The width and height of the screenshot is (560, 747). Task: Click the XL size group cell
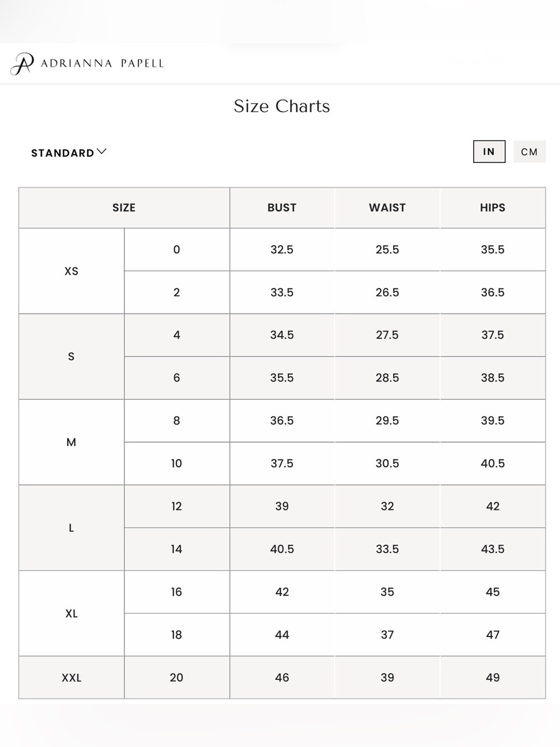click(x=71, y=614)
